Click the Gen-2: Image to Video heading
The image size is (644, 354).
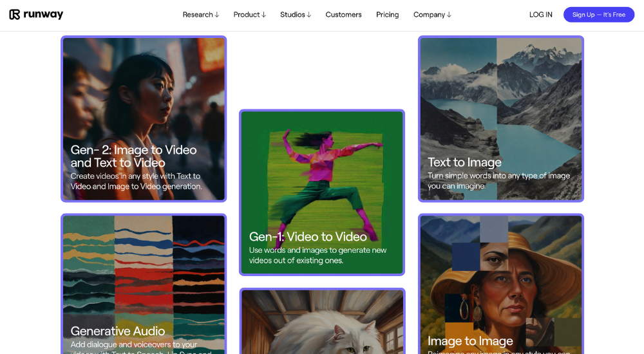click(133, 156)
